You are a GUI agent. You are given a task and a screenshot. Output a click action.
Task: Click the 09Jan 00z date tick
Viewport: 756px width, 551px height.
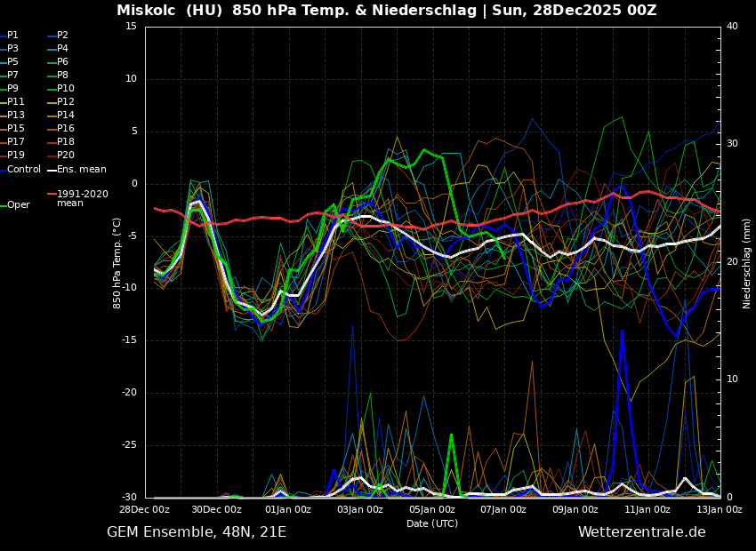(575, 509)
